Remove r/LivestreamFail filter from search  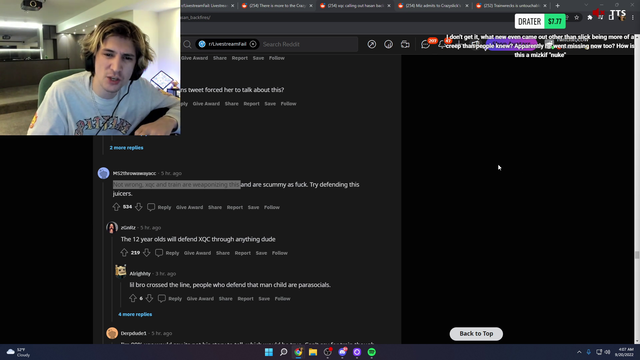point(253,44)
